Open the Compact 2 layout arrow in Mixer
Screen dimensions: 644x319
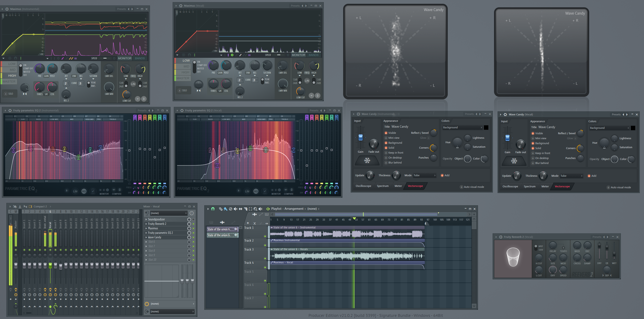(x=50, y=207)
